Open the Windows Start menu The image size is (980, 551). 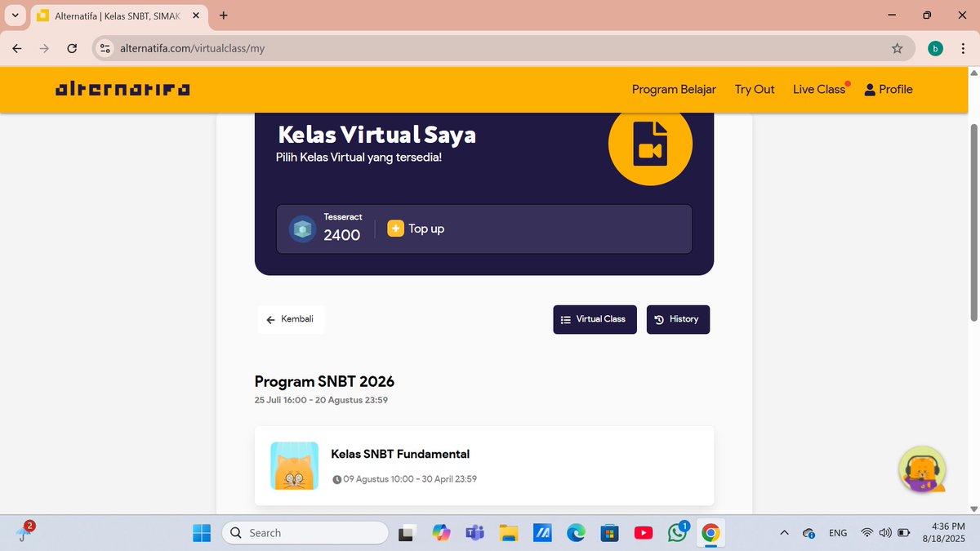pos(201,533)
